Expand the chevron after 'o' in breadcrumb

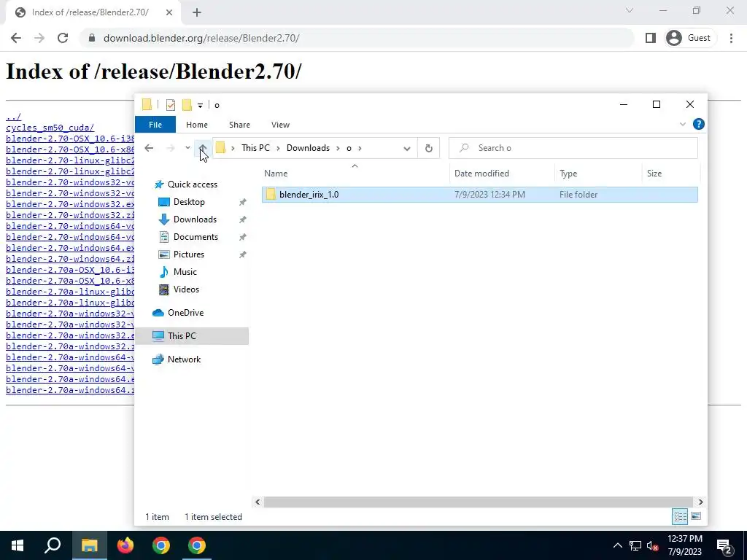click(360, 148)
